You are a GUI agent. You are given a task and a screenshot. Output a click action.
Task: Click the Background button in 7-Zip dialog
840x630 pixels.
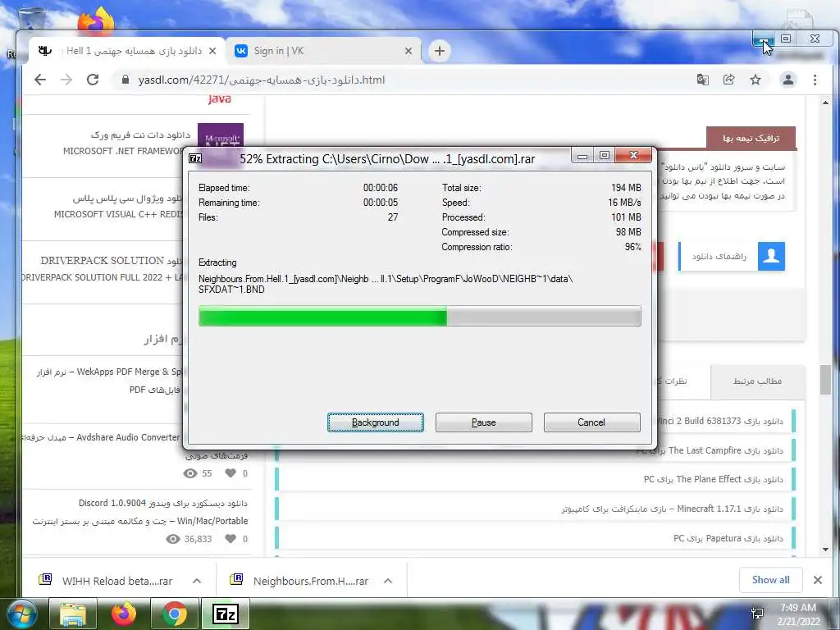(x=375, y=422)
